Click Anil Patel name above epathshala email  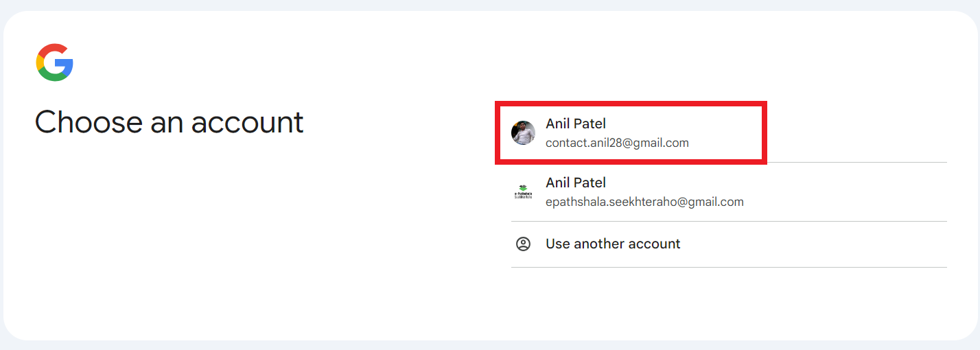(x=576, y=183)
